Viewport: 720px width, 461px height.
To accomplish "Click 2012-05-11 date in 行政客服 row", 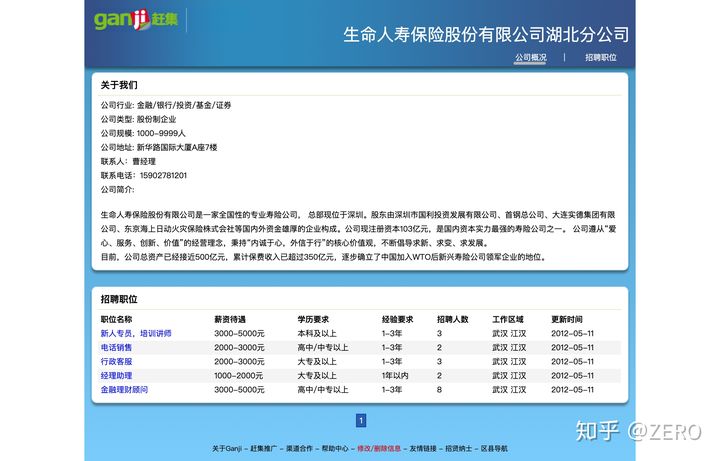I will coord(573,361).
